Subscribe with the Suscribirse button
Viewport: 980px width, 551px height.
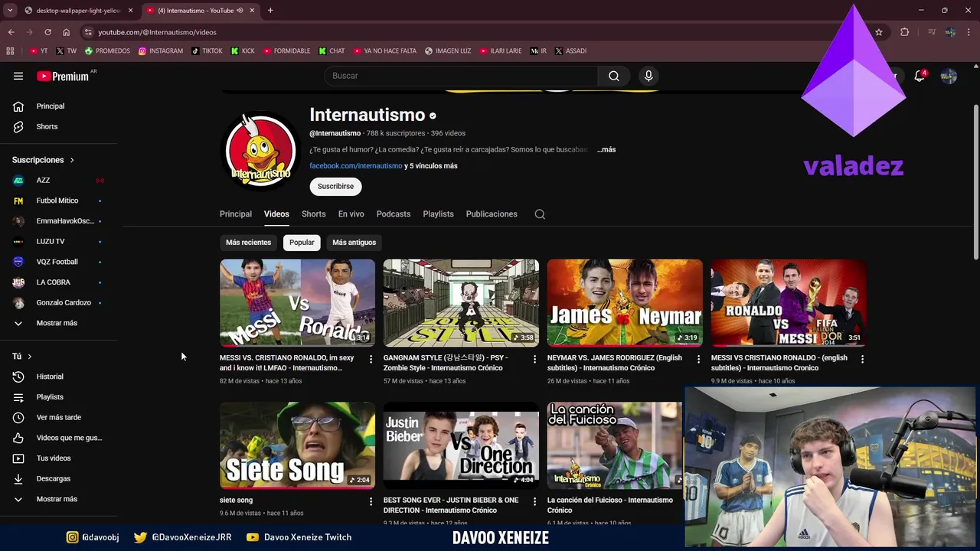click(x=335, y=187)
